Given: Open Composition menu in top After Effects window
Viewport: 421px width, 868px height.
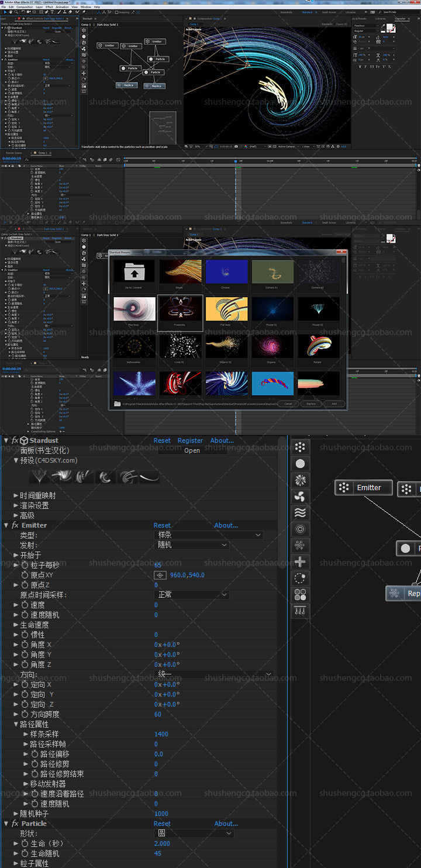Looking at the screenshot, I should coord(24,6).
